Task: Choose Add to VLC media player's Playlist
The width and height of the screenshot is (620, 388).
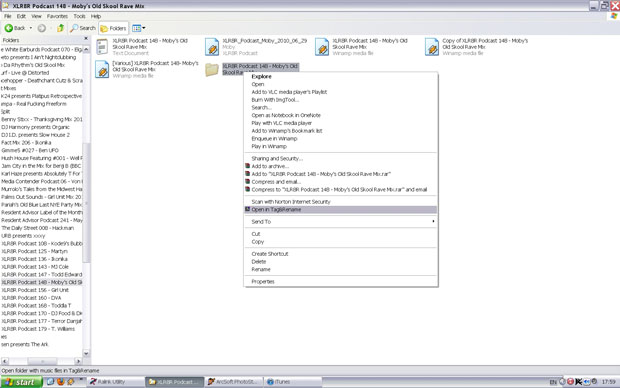Action: (341, 92)
